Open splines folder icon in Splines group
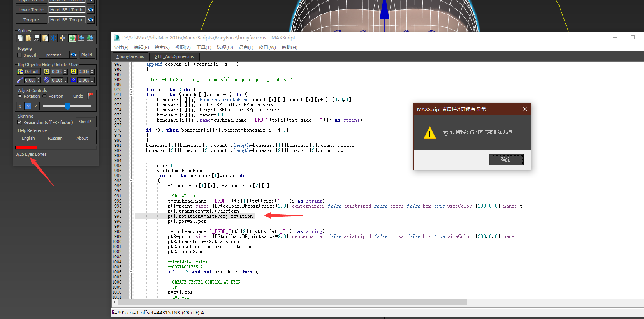Viewport: 644px width, 319px height. click(x=28, y=38)
